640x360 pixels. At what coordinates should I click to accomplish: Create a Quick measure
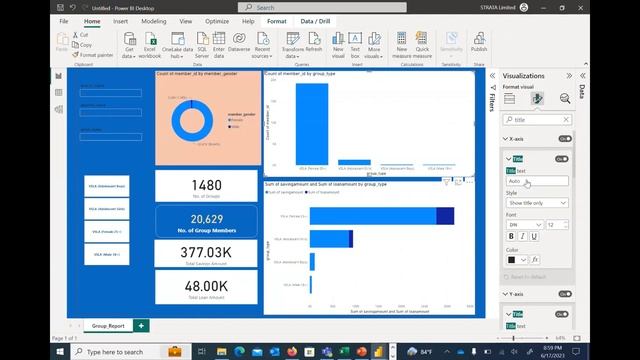tap(422, 45)
